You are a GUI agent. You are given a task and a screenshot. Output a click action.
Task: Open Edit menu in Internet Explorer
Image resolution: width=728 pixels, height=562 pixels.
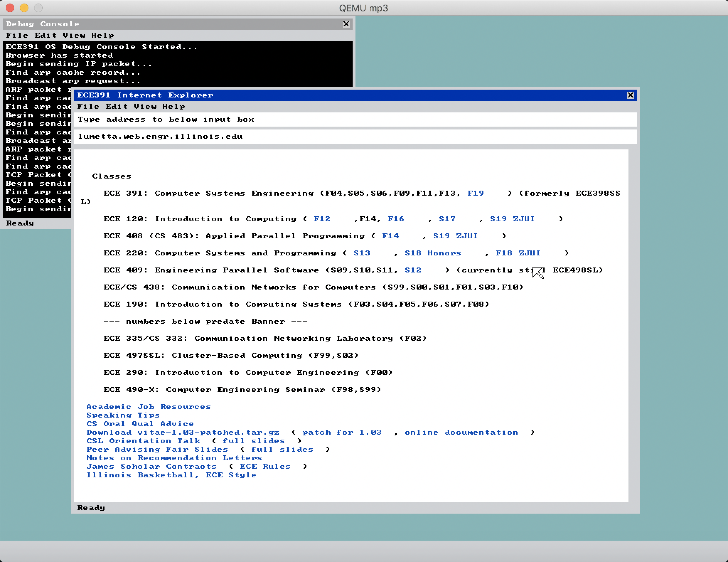coord(117,106)
